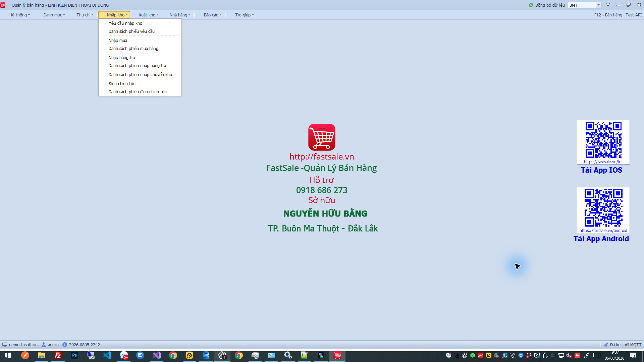
Task: Click the Tải App Android heading
Action: pos(601,239)
